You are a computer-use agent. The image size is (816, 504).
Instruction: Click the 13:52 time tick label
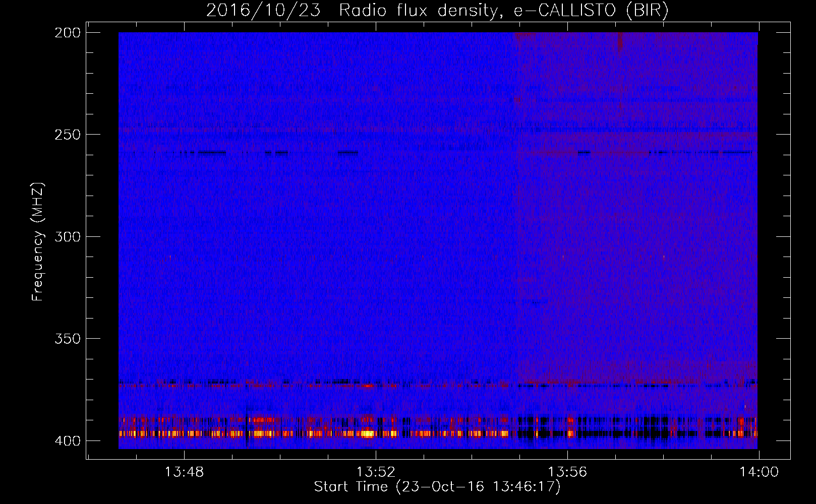[x=376, y=472]
